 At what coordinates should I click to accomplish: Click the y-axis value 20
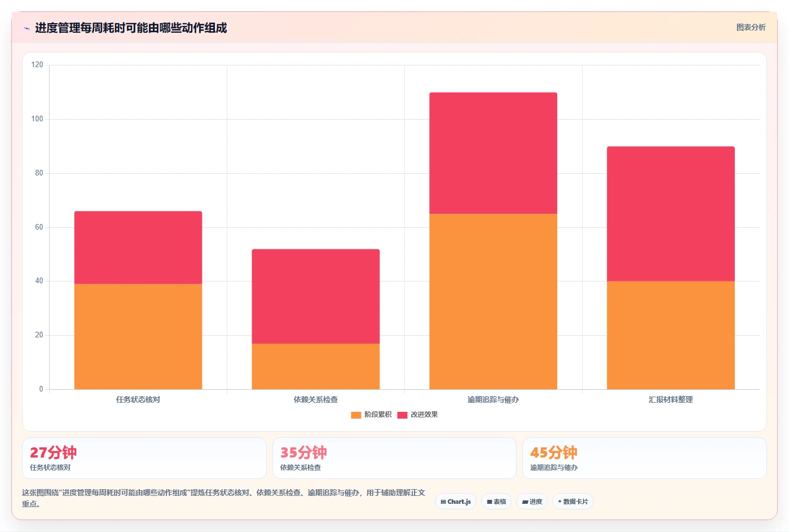39,335
